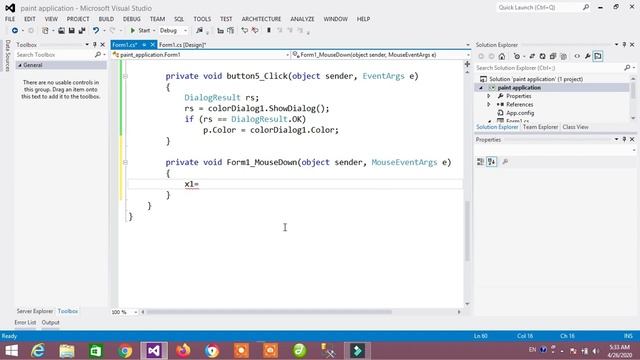This screenshot has height=360, width=640.
Task: Expand the Properties node in Solution Explorer
Action: coord(489,96)
